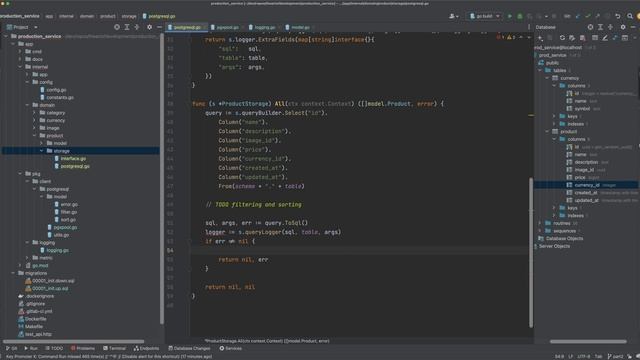Click the edit pencil icon in Database toolbar
Screen dimensions: 640x360
click(x=605, y=38)
